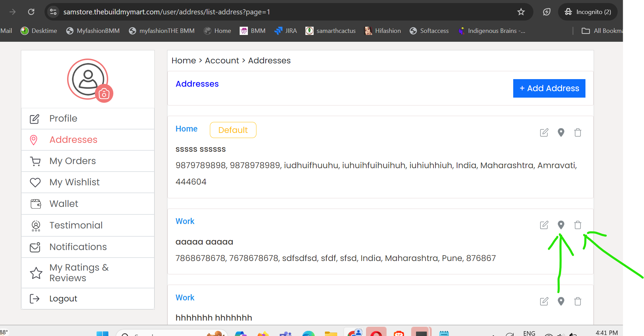Screen dimensions: 644x336
Task: Click location pin icon on Home address
Action: coord(561,133)
